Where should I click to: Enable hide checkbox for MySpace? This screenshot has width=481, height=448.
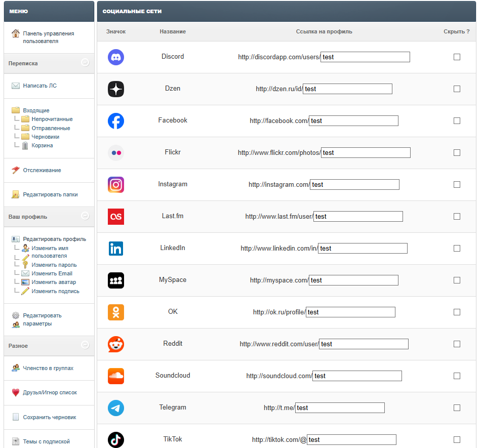point(457,280)
